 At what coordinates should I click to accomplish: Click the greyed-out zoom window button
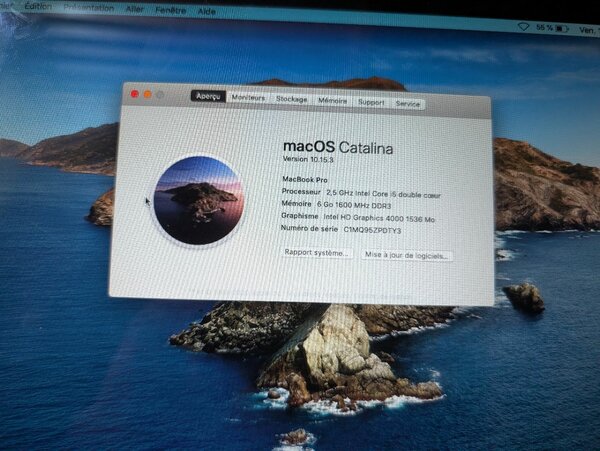[x=160, y=95]
